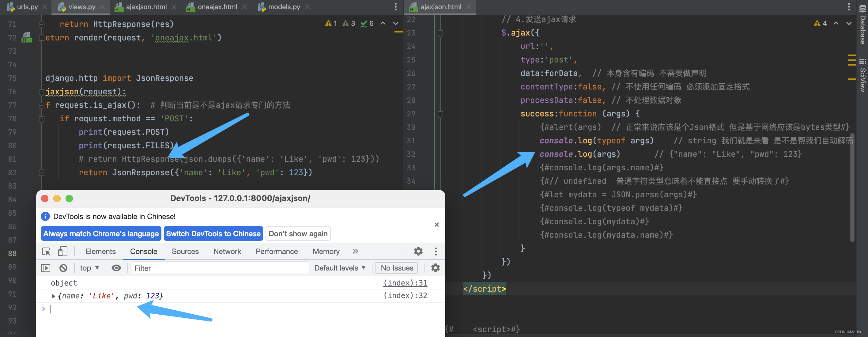868x337 pixels.
Task: Go to next highlighted error in left editor
Action: pos(396,23)
